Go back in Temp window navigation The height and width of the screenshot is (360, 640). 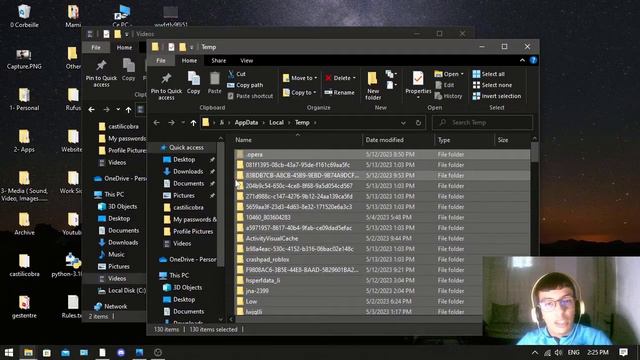tap(156, 122)
